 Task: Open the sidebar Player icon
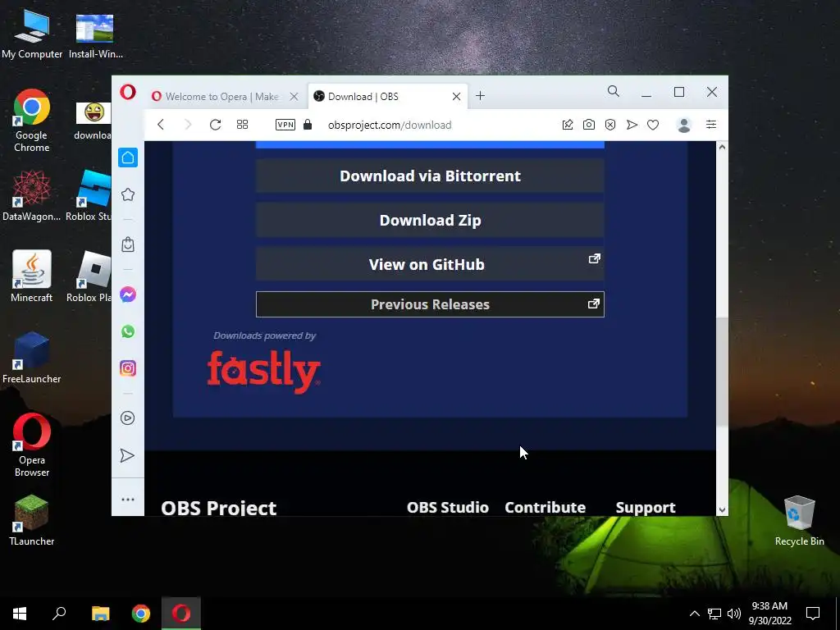click(x=127, y=418)
